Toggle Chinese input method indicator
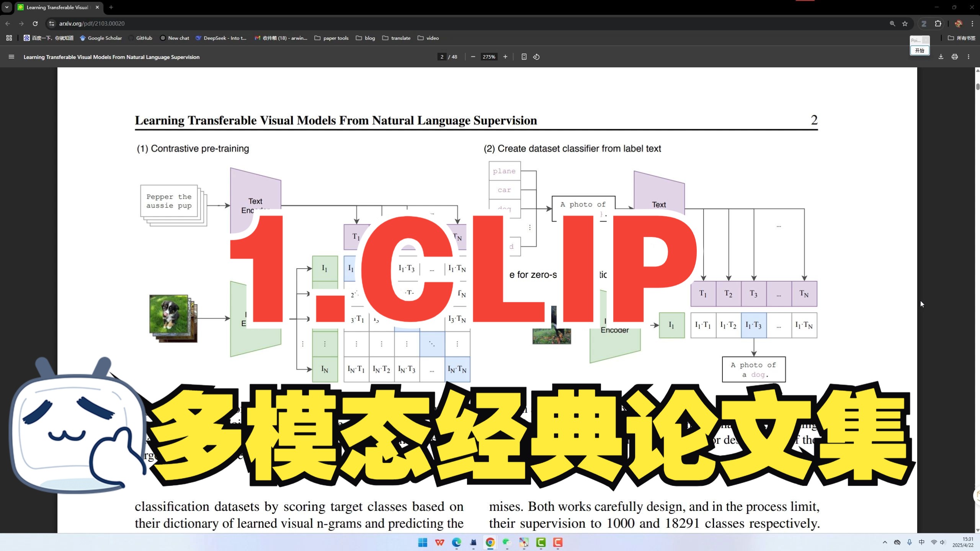The width and height of the screenshot is (980, 551). click(921, 542)
